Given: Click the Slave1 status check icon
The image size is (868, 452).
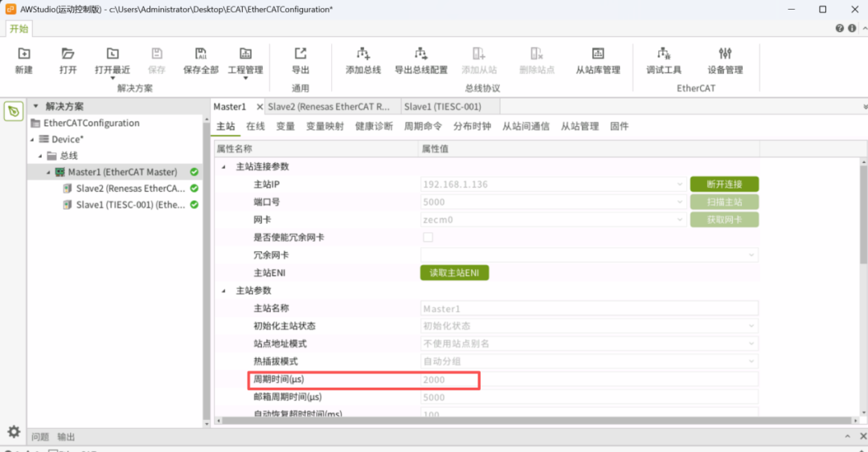Looking at the screenshot, I should tap(194, 205).
